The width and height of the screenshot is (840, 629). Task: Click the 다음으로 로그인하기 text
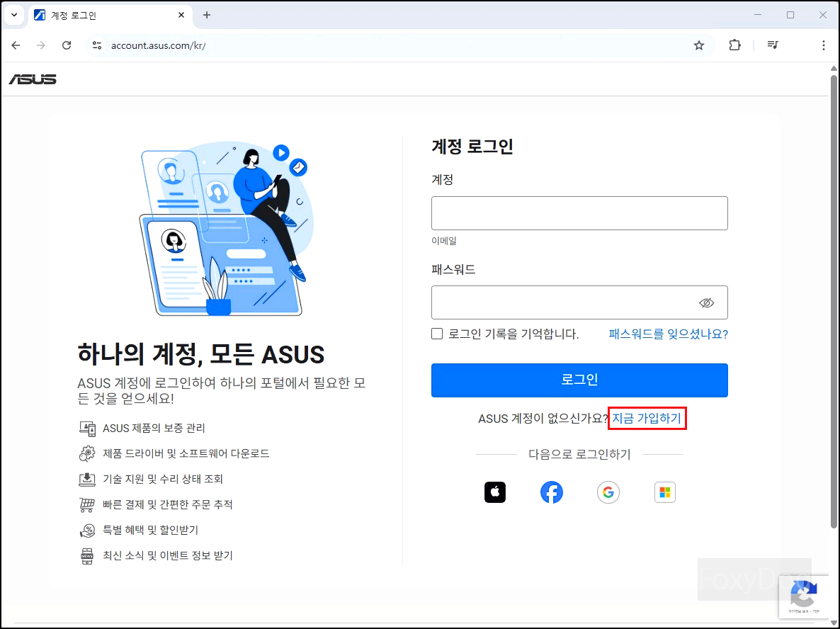(x=579, y=454)
